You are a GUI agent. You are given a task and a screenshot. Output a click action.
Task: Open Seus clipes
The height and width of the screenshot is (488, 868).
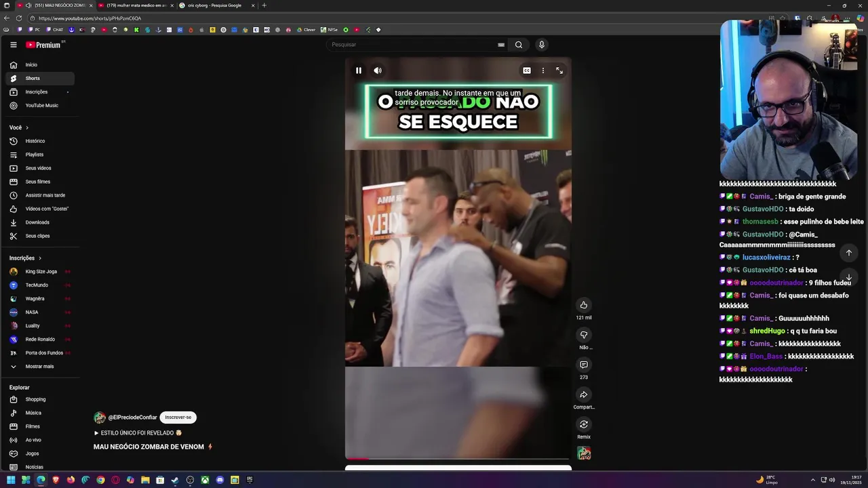40,236
